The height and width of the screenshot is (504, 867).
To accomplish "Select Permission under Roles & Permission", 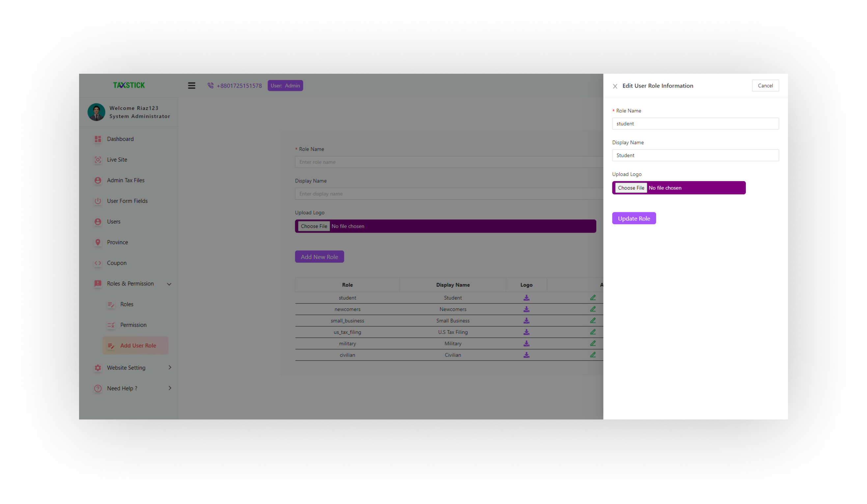I will [x=133, y=325].
